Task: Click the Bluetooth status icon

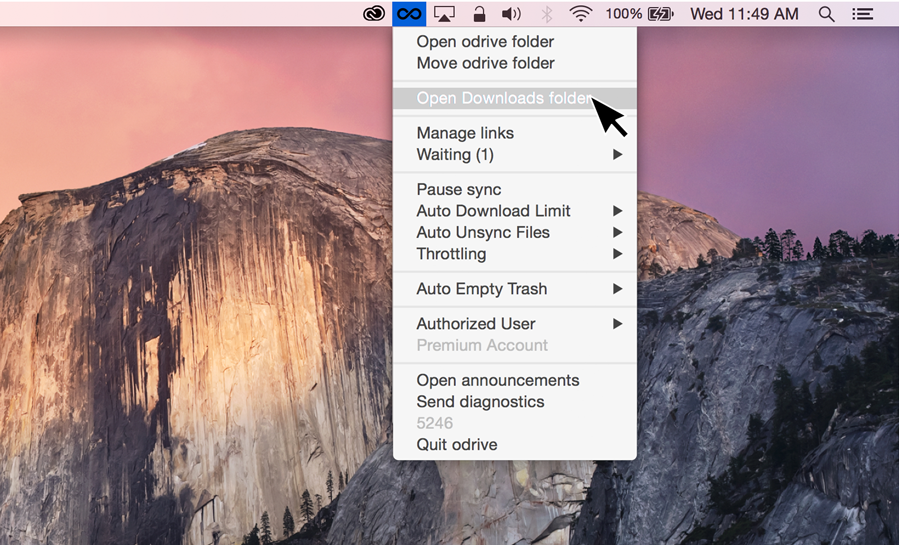Action: click(547, 14)
